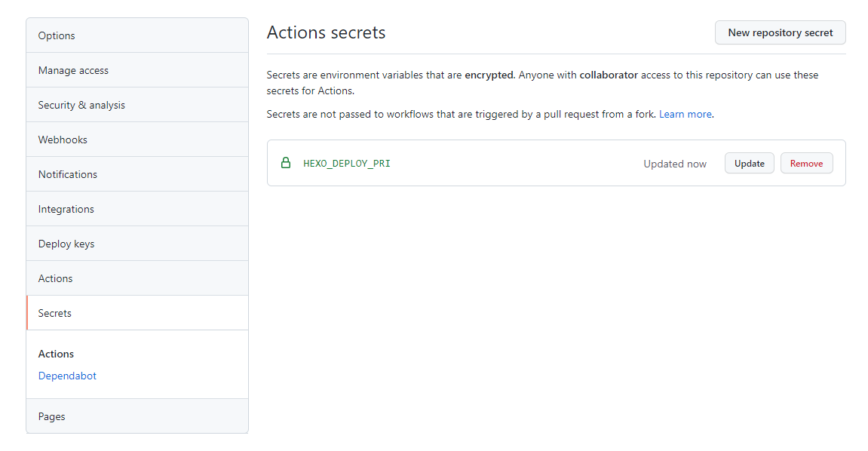This screenshot has height=451, width=868.
Task: Click the highlighted Secrets sidebar item
Action: coord(55,313)
